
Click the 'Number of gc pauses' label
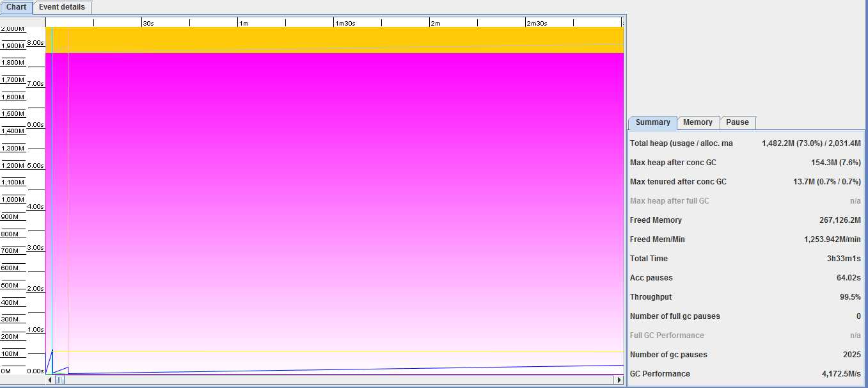pos(668,355)
